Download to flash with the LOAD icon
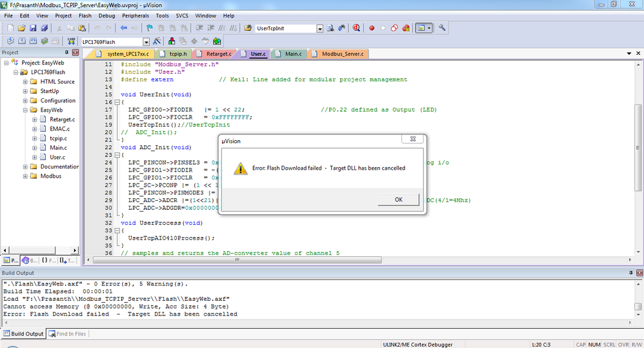Viewport: 644px width, 348px height. click(71, 41)
